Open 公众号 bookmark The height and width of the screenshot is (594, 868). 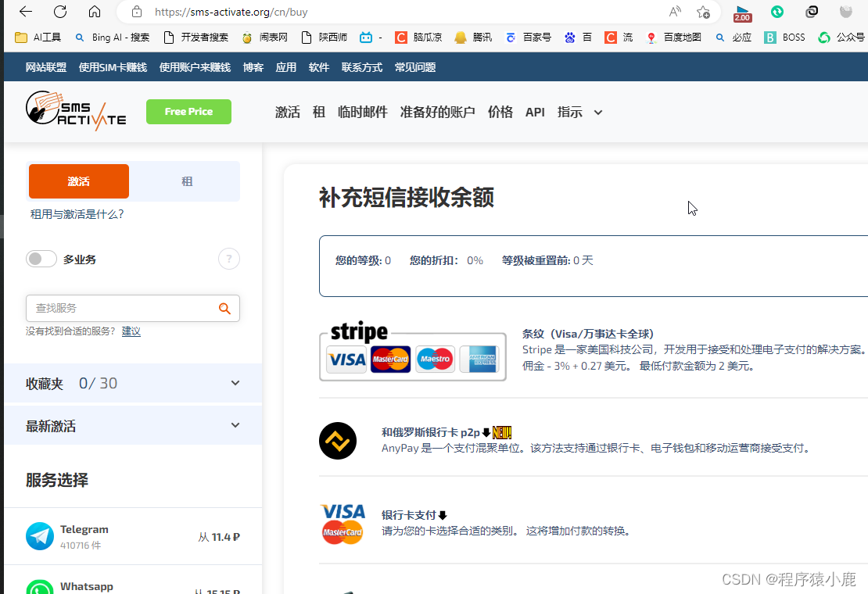(x=841, y=37)
